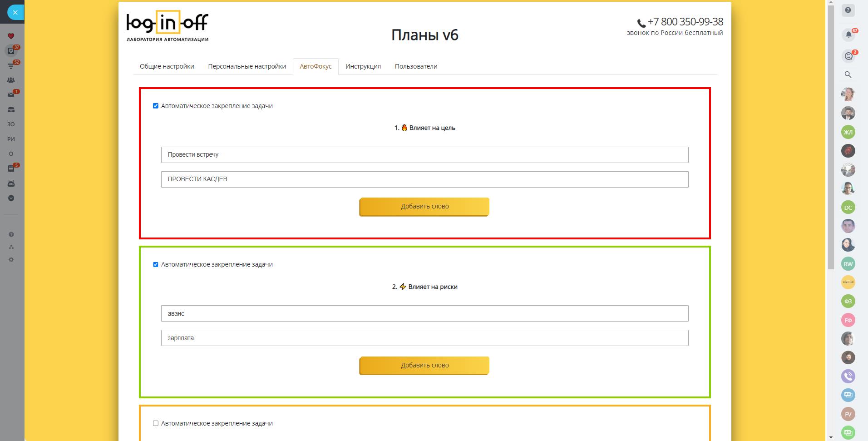
Task: Click the robot icon in left sidebar
Action: 11,183
